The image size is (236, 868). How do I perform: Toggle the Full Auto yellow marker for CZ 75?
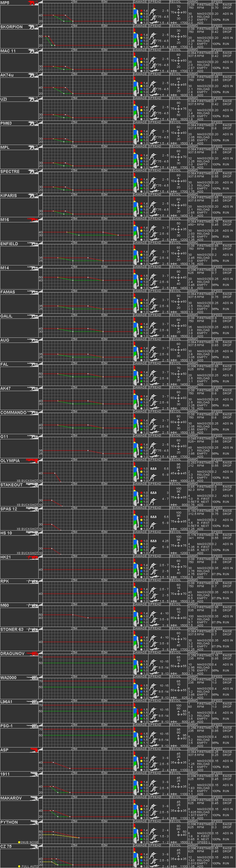point(19,866)
